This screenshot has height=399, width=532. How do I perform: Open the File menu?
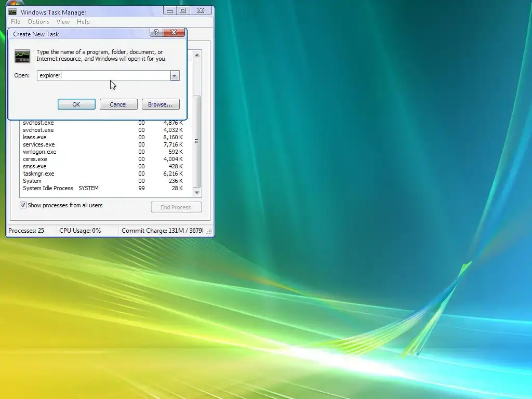16,22
